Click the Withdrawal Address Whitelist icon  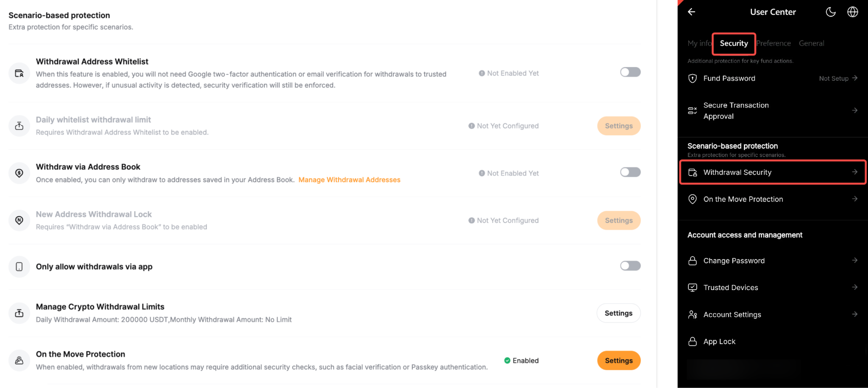[19, 73]
